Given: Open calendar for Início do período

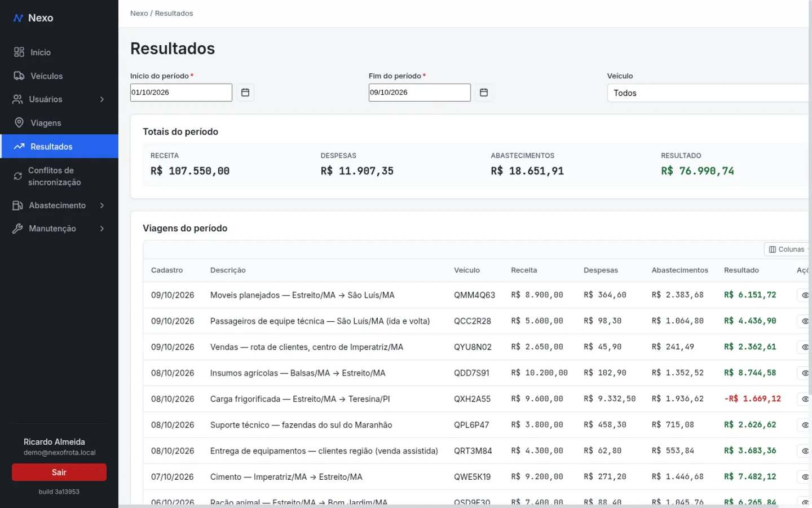Looking at the screenshot, I should point(245,93).
